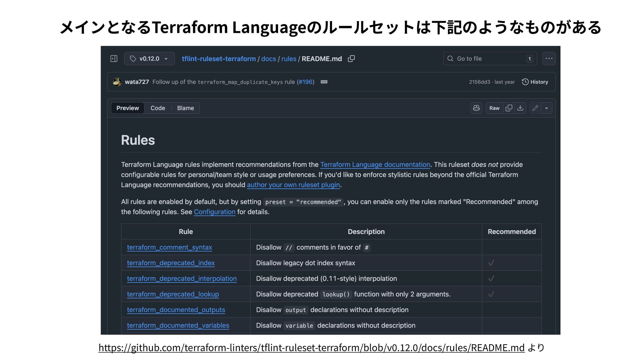Download raw file icon

click(520, 108)
